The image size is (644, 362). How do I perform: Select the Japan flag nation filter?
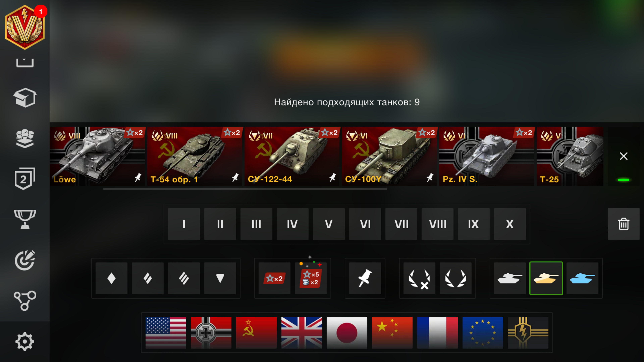click(347, 333)
